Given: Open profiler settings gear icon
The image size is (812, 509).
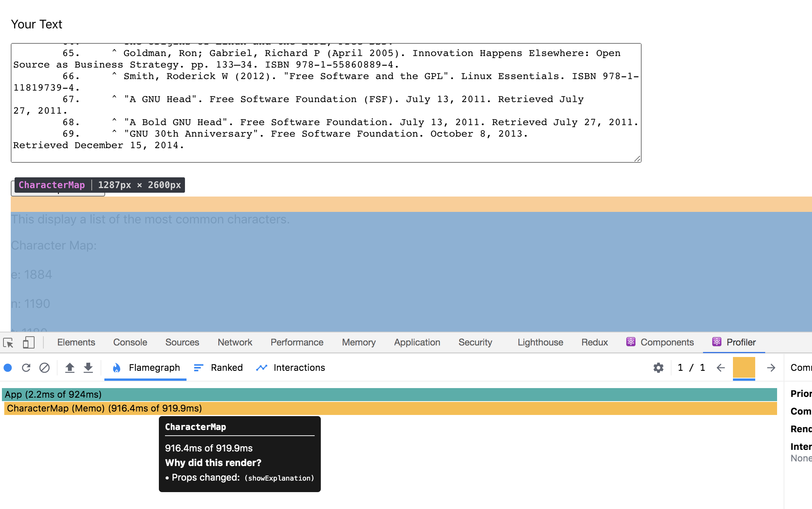Looking at the screenshot, I should pyautogui.click(x=659, y=368).
